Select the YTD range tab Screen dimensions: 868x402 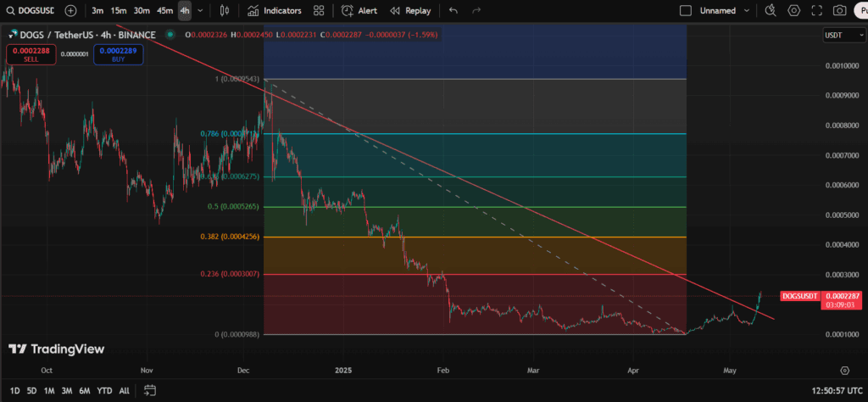[x=104, y=390]
